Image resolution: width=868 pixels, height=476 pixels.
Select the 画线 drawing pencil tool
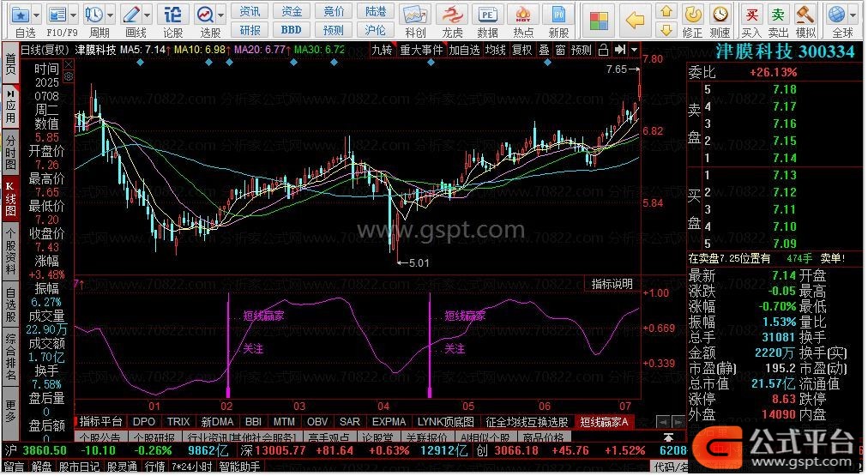(x=131, y=15)
